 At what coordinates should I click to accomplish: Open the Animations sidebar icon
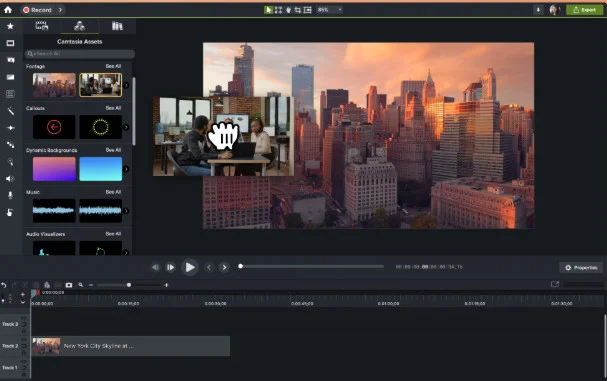click(10, 145)
